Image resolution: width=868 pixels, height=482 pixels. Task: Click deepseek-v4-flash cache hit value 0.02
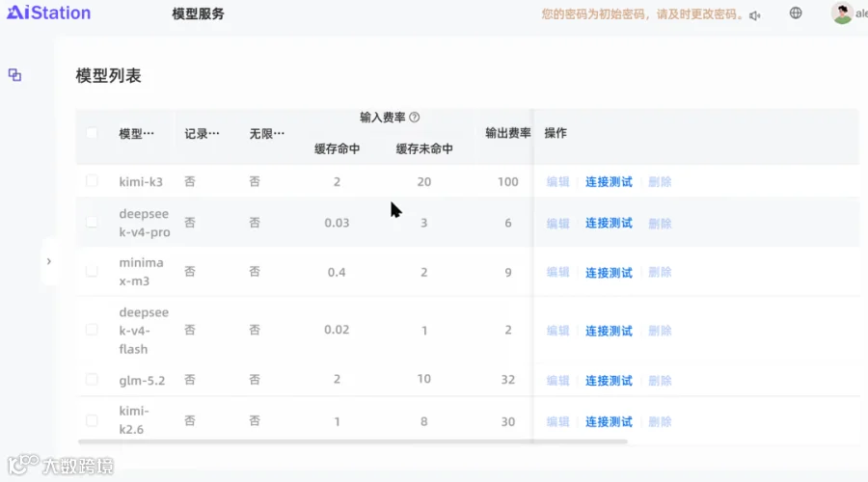(337, 330)
